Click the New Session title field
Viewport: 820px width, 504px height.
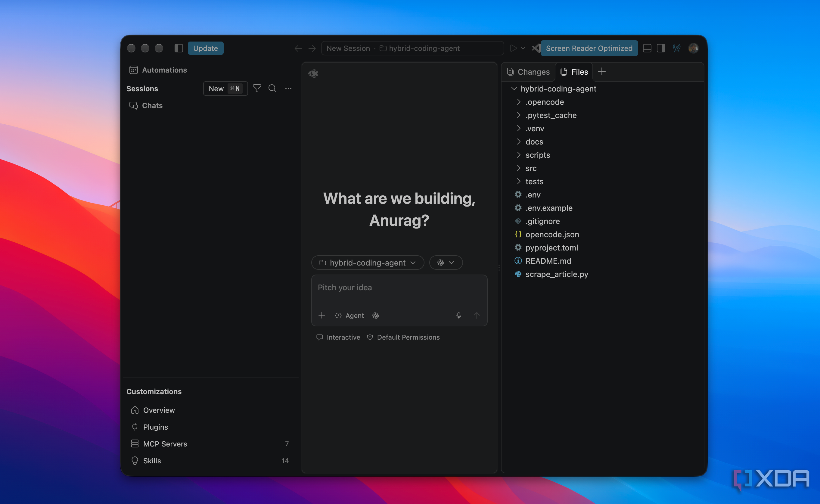pyautogui.click(x=412, y=48)
